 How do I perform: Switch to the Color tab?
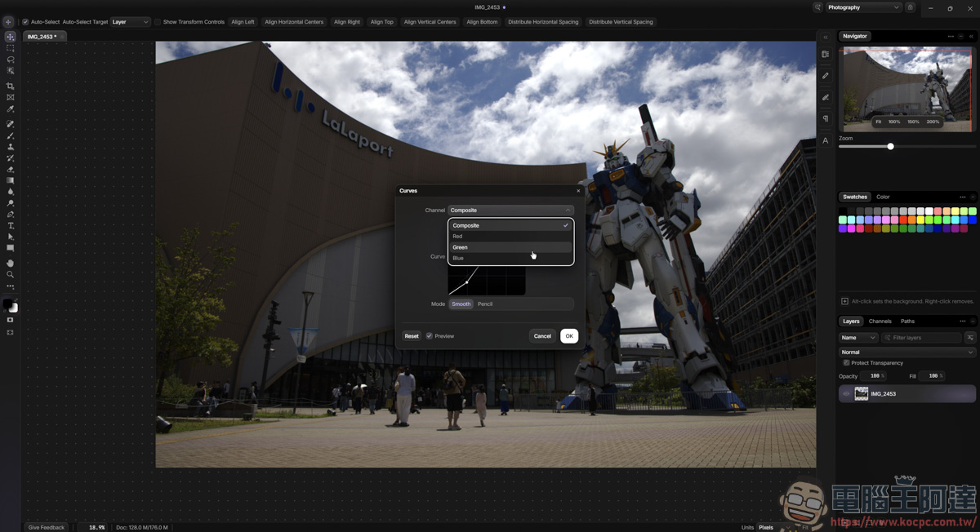click(883, 197)
